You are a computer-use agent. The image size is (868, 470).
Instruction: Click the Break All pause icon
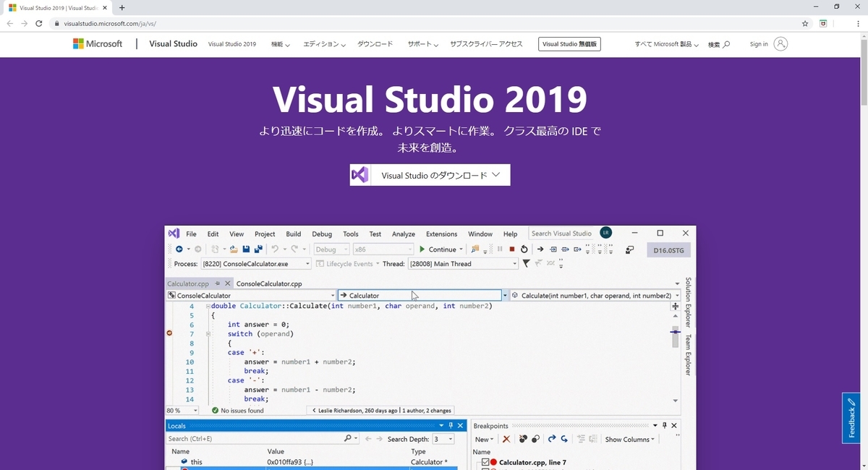(x=500, y=249)
